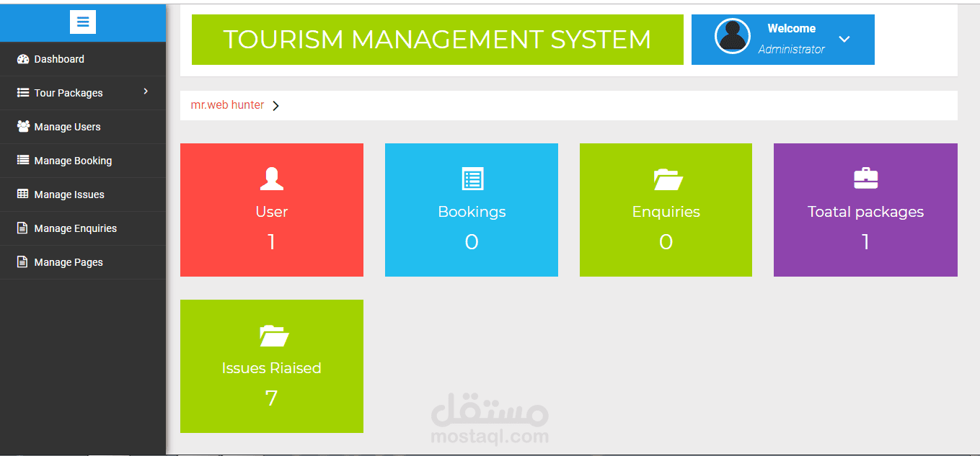Image resolution: width=980 pixels, height=456 pixels.
Task: Click the count 7 under Issues Riaised
Action: (271, 398)
